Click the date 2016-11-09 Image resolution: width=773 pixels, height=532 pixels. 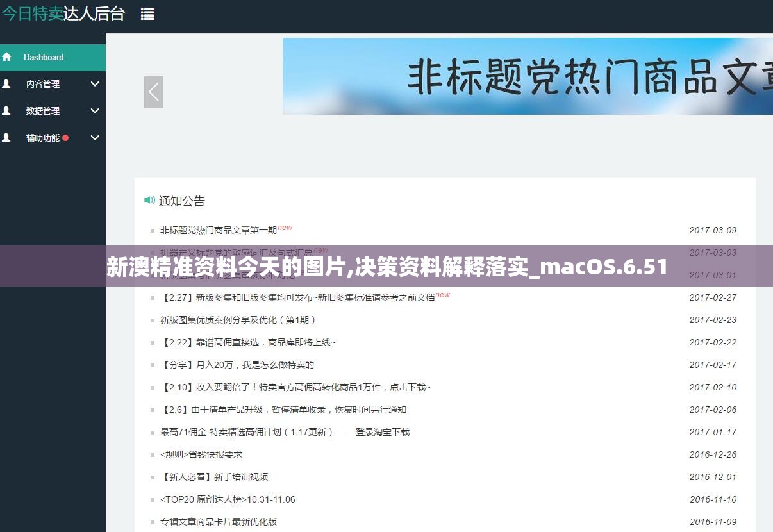coord(713,522)
